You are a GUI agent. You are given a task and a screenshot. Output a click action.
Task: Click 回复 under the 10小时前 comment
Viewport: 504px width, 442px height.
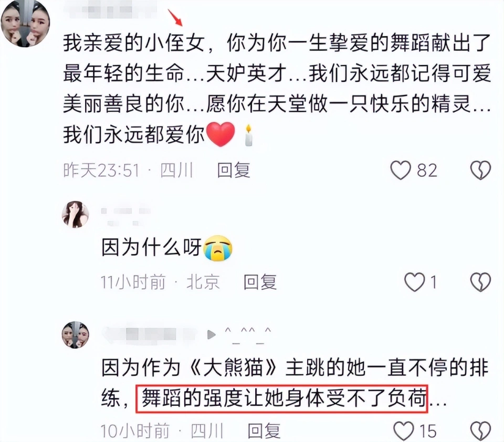coord(264,431)
